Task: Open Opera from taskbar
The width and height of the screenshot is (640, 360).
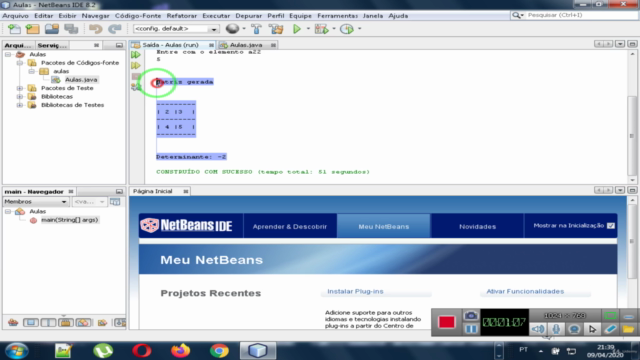Action: 142,351
